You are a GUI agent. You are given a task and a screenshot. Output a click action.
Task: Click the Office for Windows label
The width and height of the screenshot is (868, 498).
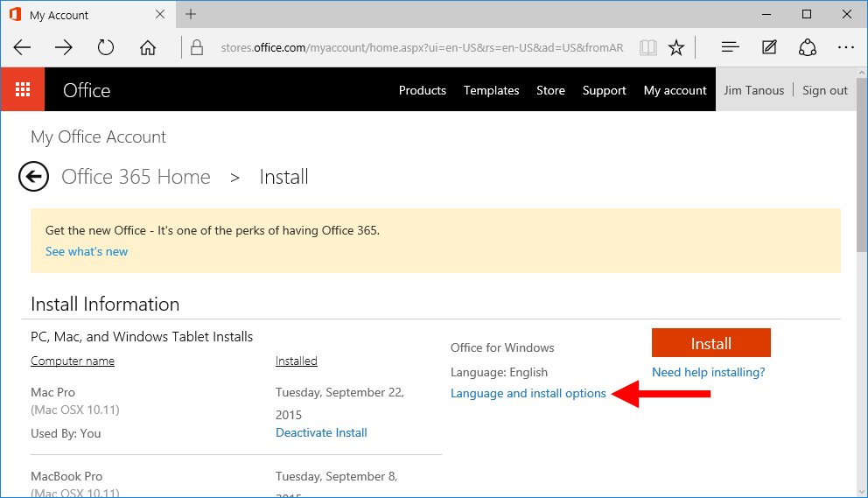502,347
